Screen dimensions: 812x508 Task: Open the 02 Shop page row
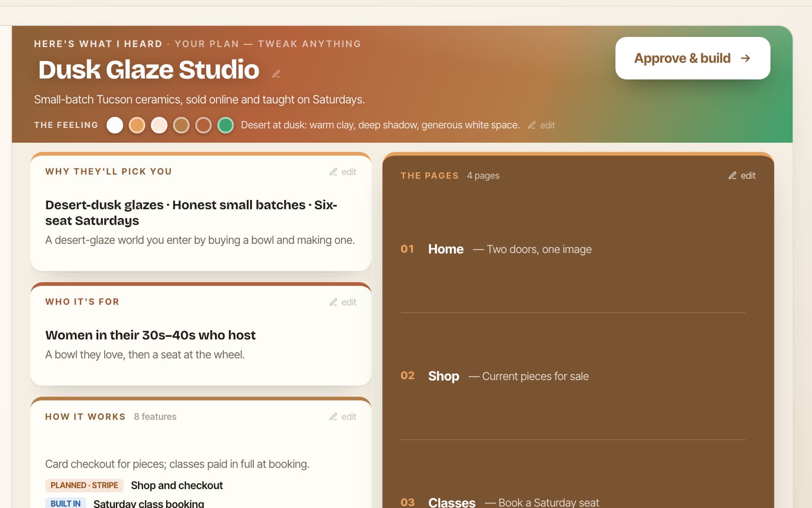pyautogui.click(x=573, y=376)
